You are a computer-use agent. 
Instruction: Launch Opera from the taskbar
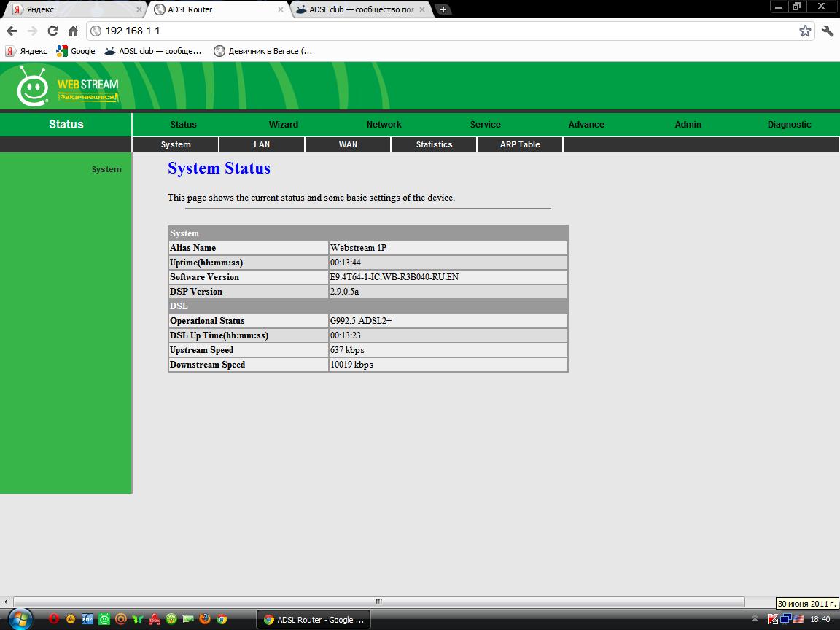[54, 619]
